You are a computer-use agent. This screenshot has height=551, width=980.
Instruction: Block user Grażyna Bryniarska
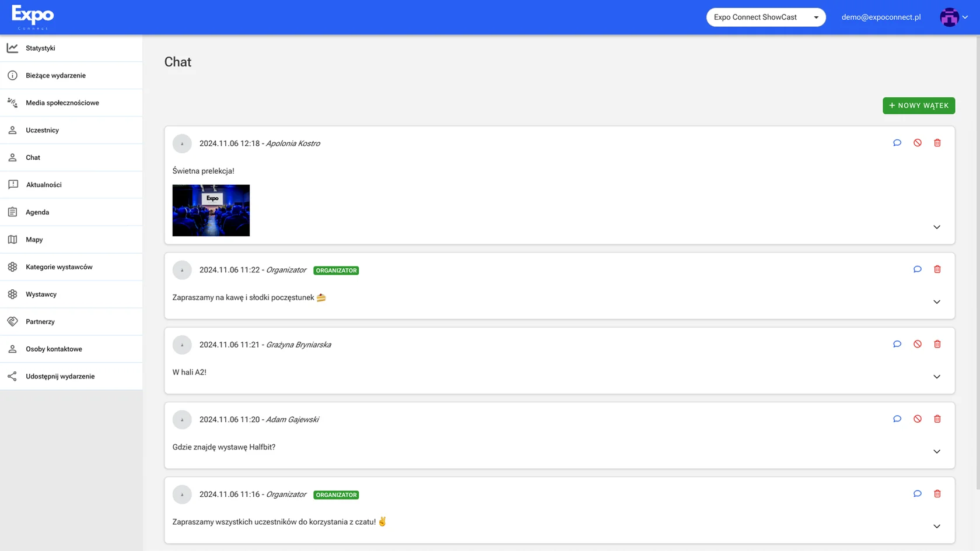[x=918, y=344]
